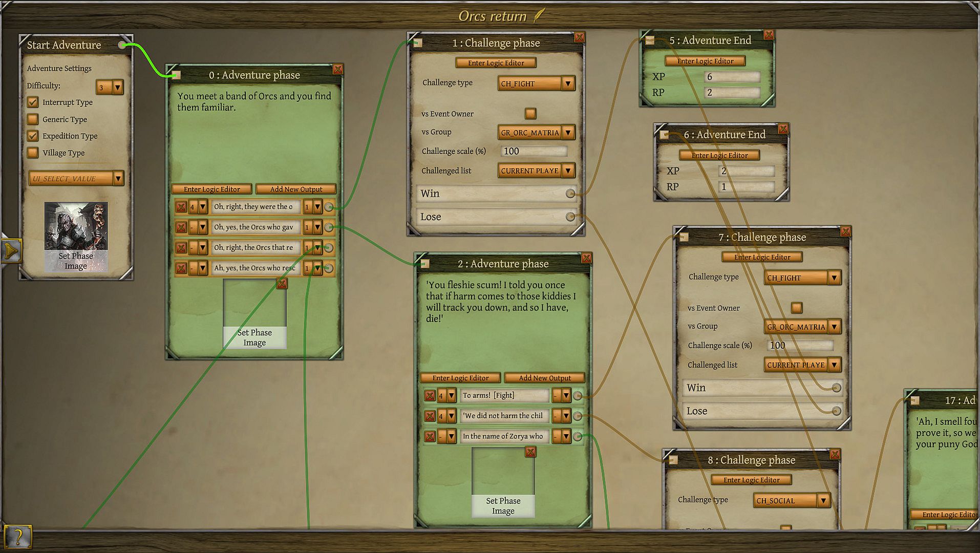Click Win output connector in node 1
This screenshot has width=980, height=553.
click(x=570, y=194)
